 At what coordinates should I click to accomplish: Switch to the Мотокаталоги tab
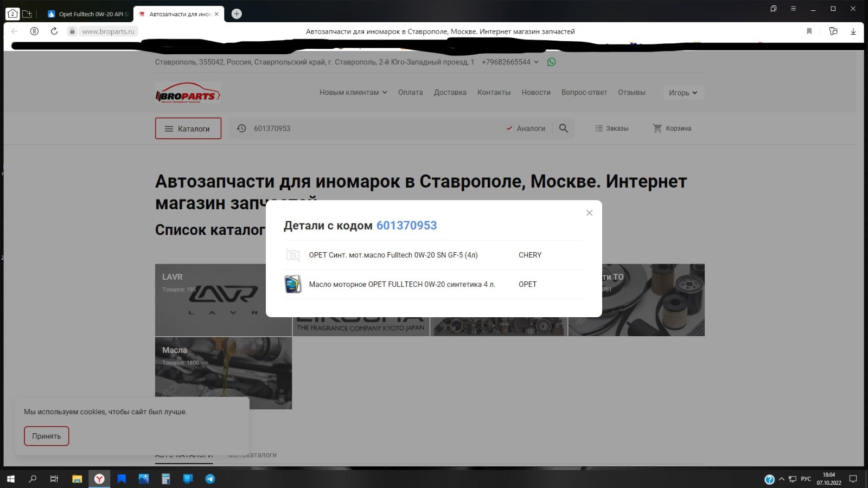252,455
